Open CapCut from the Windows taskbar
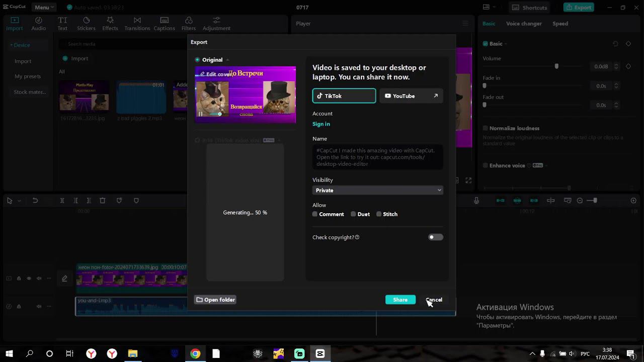This screenshot has width=644, height=362. tap(320, 353)
